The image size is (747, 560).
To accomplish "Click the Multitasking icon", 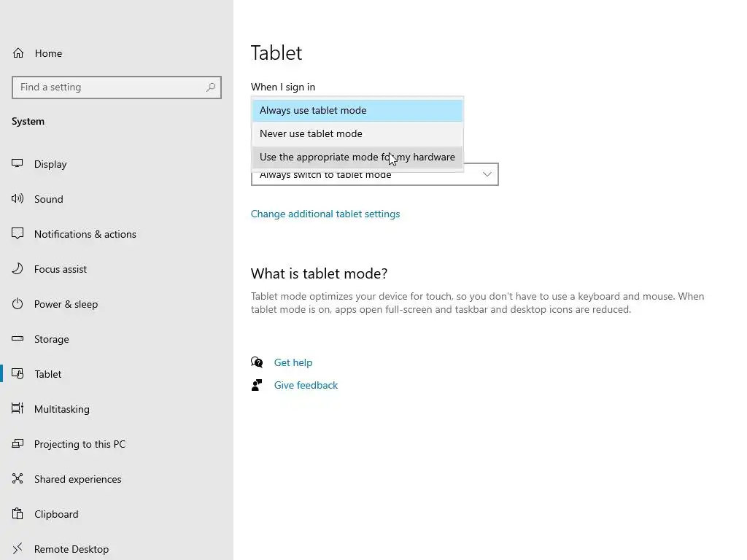I will pos(18,409).
